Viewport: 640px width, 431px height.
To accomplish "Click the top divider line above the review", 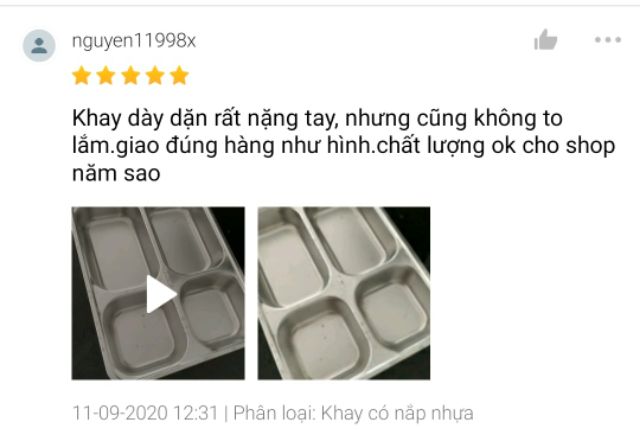I will 320,5.
